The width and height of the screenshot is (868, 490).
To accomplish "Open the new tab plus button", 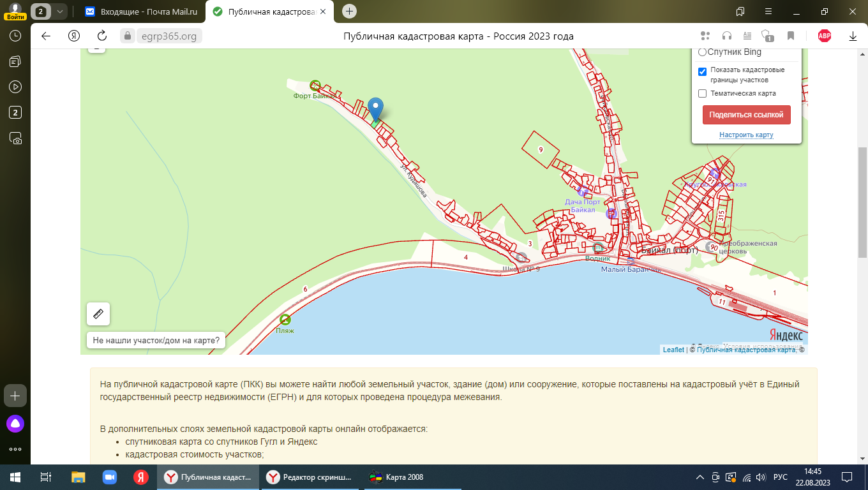I will coord(349,11).
